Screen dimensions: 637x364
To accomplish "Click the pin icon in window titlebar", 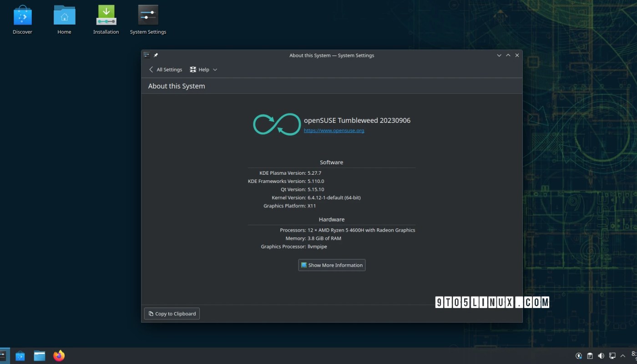I will (x=156, y=56).
